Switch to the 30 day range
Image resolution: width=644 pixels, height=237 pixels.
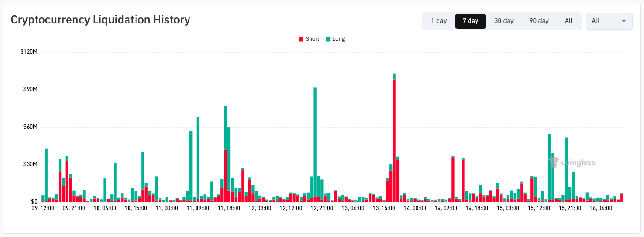(x=504, y=21)
